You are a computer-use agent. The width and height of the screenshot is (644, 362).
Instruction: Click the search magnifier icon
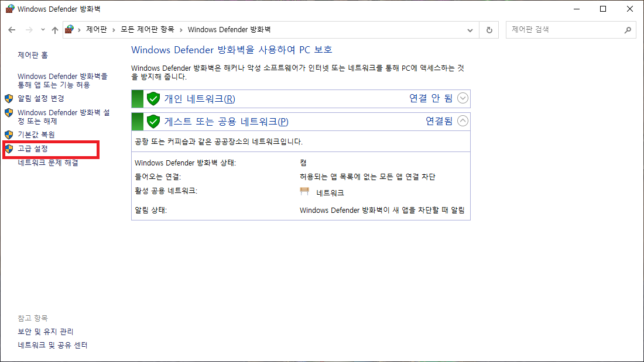pyautogui.click(x=628, y=30)
